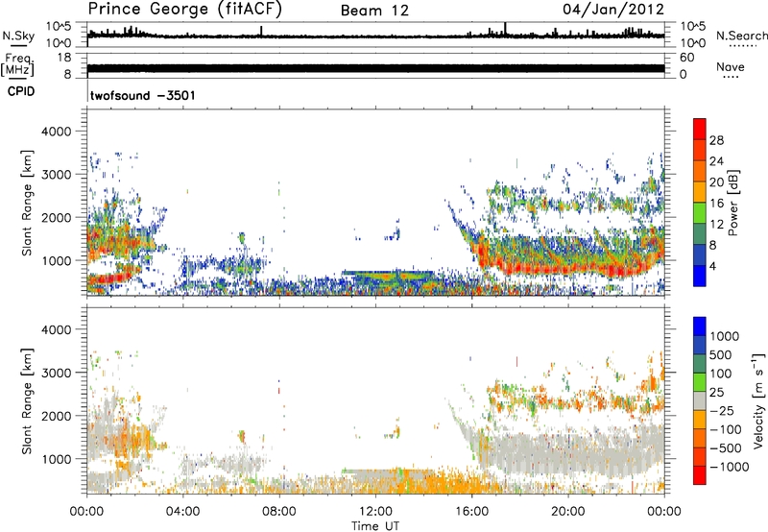Click the '28' value on the Power scale
This screenshot has height=532, width=768.
[716, 140]
